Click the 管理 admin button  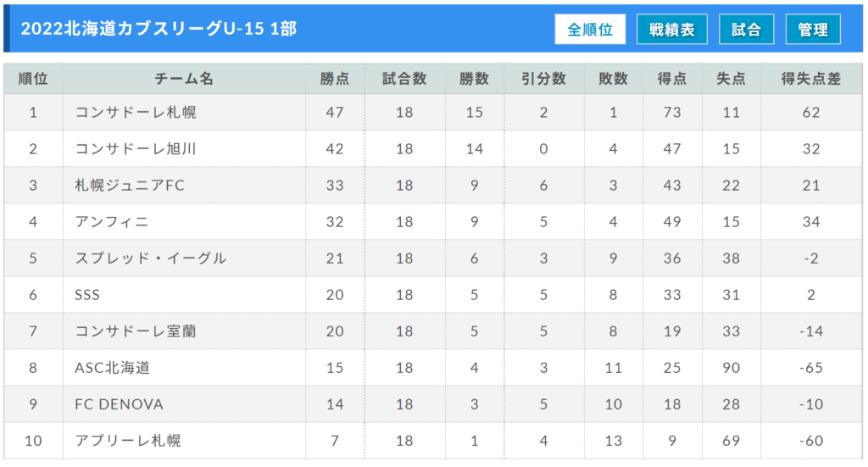point(813,30)
